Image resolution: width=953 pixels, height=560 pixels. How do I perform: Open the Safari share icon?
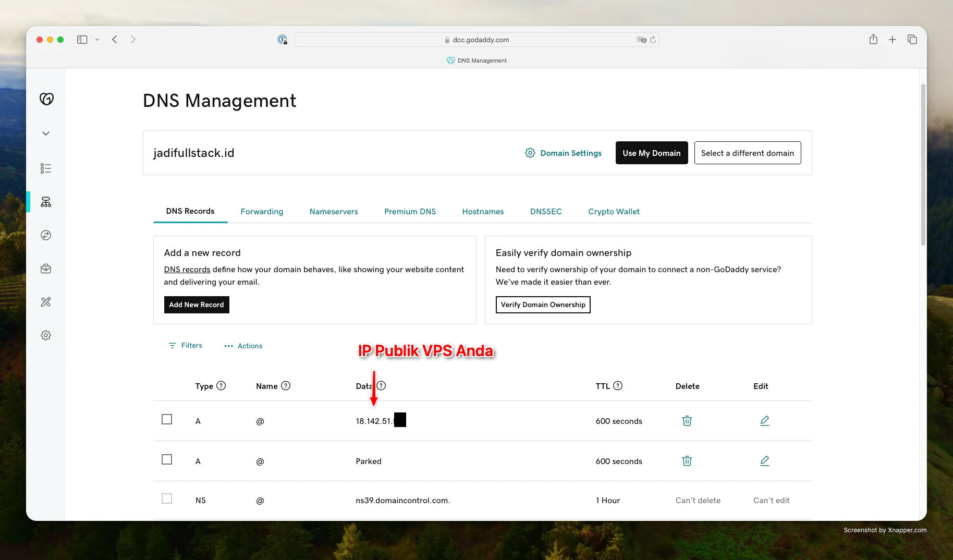[x=873, y=39]
